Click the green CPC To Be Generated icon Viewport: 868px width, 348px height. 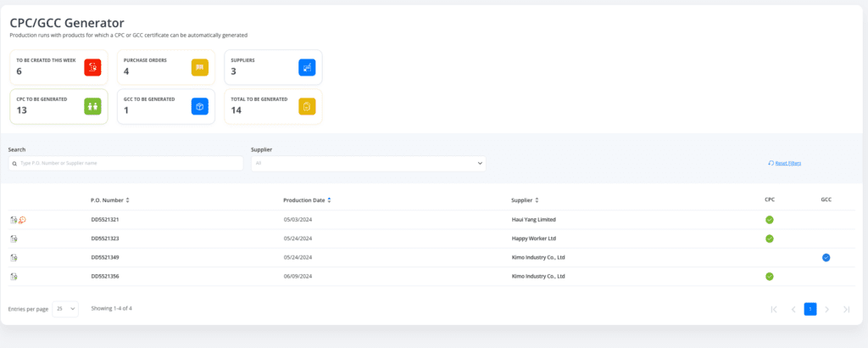(92, 106)
